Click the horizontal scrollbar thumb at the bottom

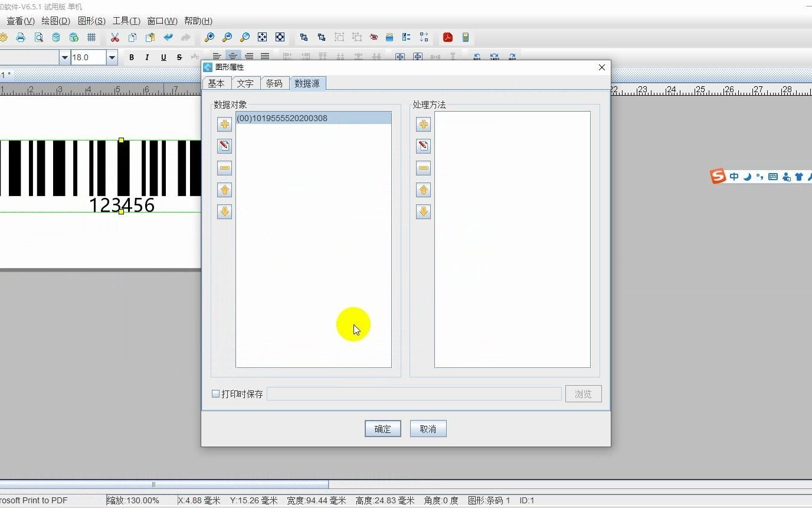pos(164,485)
